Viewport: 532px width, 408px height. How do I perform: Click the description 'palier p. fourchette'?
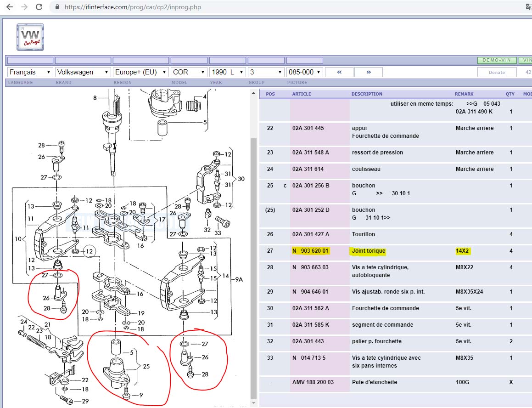(x=376, y=341)
